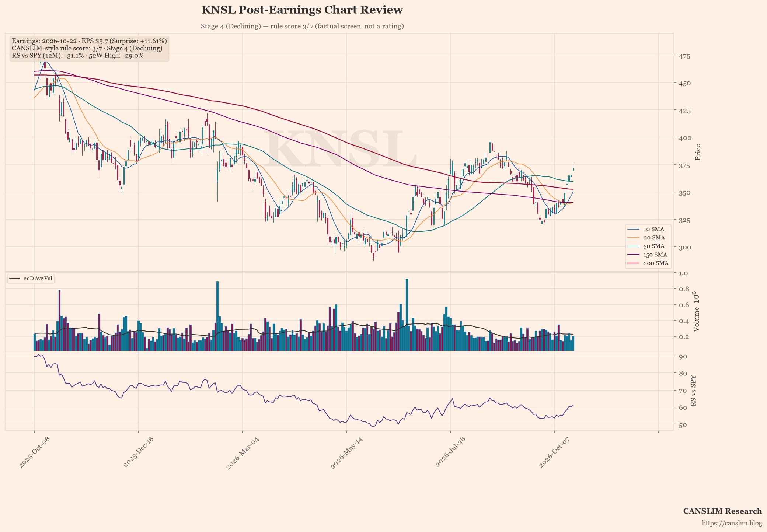Screen dimensions: 767x532
Task: Click the 475 price tick label
Action: click(684, 56)
